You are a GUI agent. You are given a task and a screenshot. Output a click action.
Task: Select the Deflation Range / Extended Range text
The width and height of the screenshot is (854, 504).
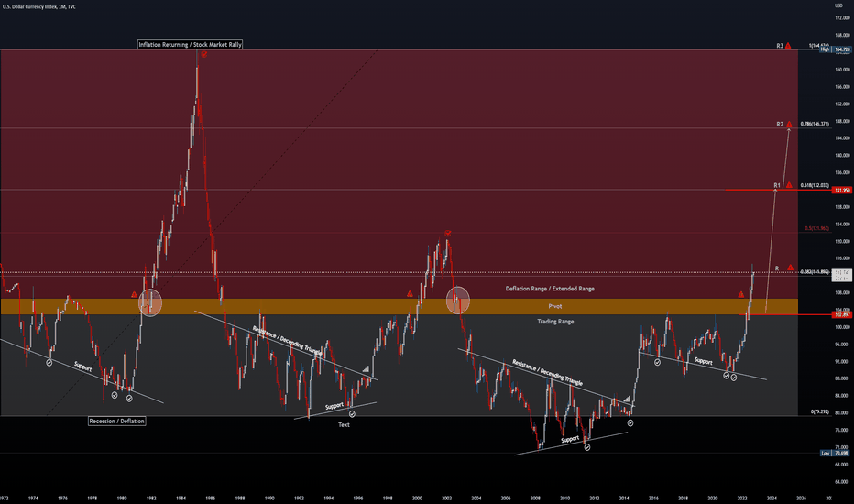(x=550, y=289)
